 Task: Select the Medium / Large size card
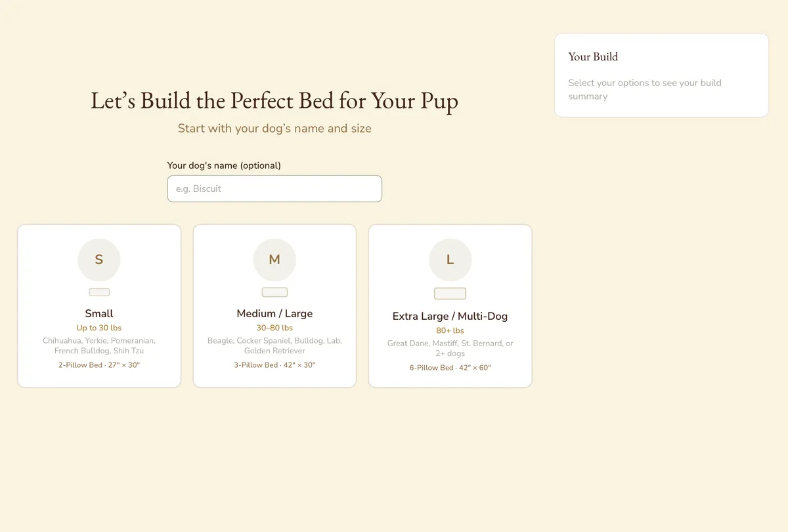tap(274, 305)
